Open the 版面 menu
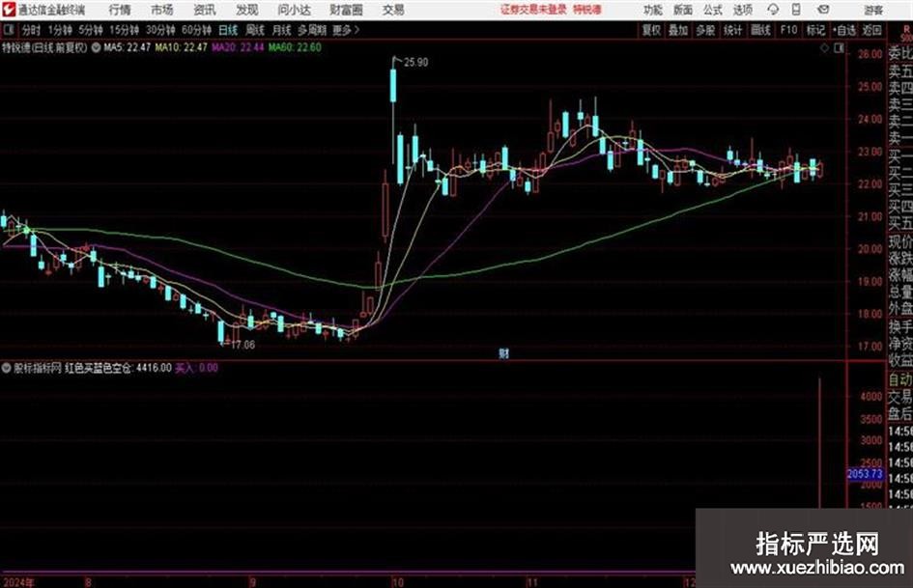This screenshot has width=913, height=588. pyautogui.click(x=683, y=10)
